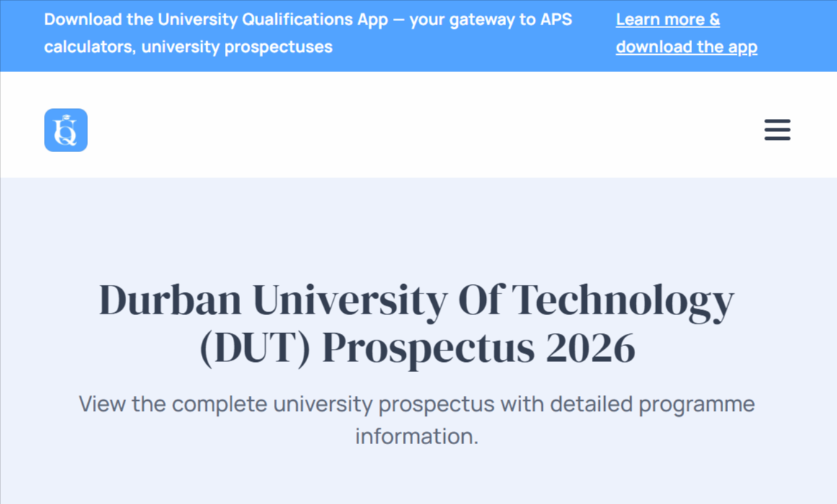Click the "View the complete university prospectus" subtitle
Image resolution: width=837 pixels, height=504 pixels.
coord(287,404)
